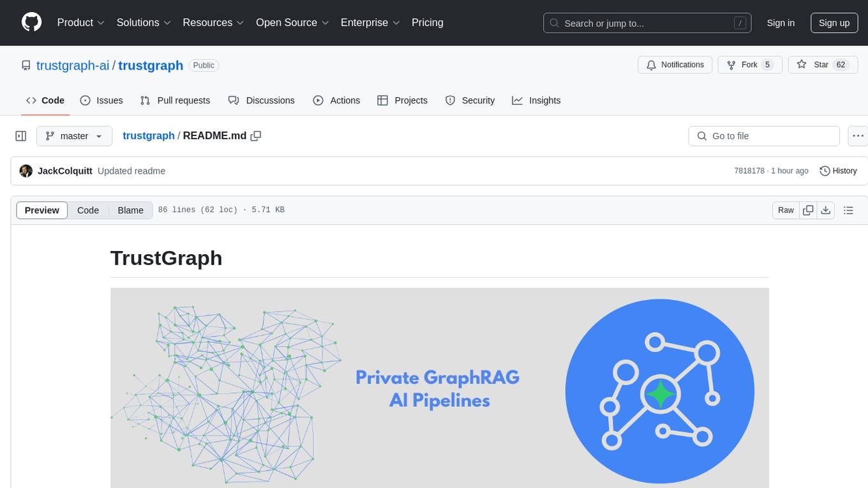Switch to the Discussions tab
Screen dimensions: 868x488
point(262,100)
